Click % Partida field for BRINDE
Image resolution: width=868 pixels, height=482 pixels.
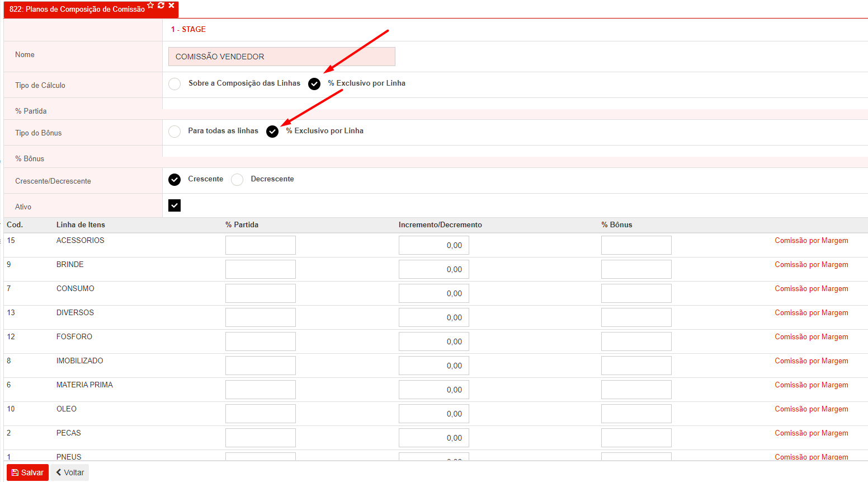point(261,269)
